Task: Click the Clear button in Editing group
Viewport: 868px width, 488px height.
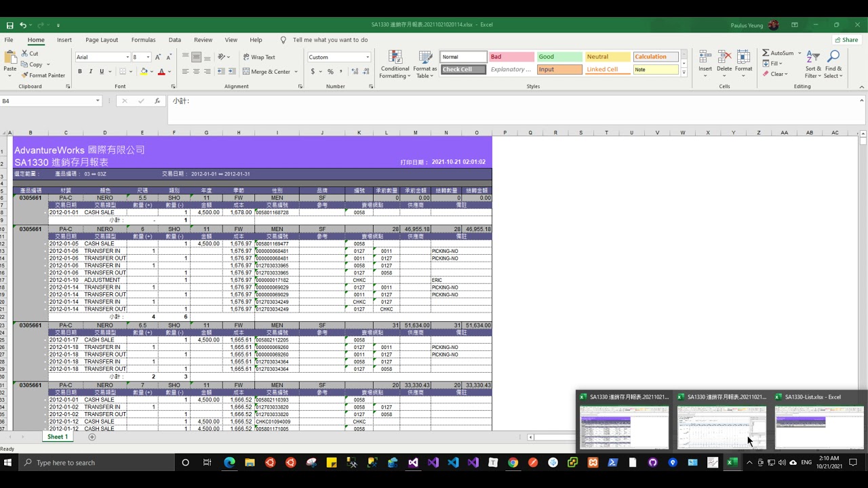Action: pyautogui.click(x=774, y=74)
